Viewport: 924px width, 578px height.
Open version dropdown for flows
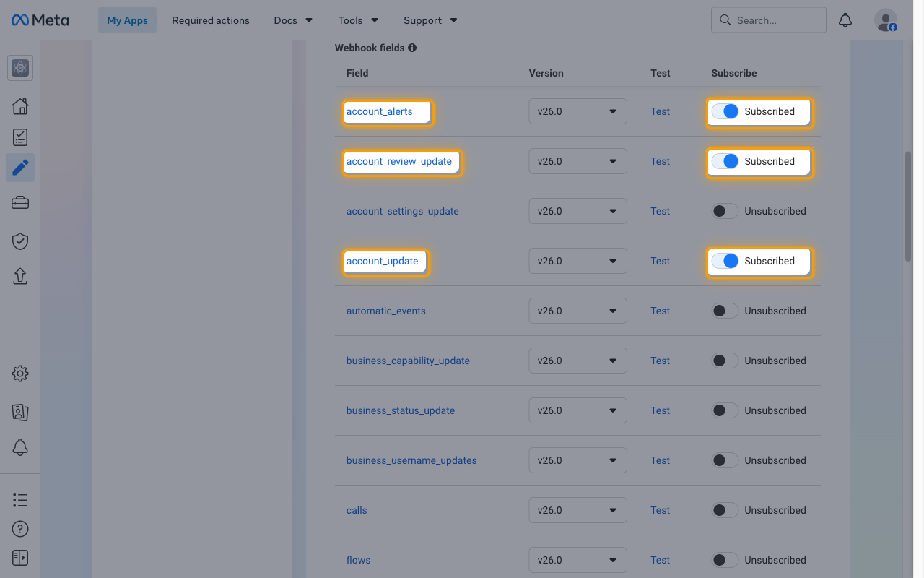click(577, 560)
